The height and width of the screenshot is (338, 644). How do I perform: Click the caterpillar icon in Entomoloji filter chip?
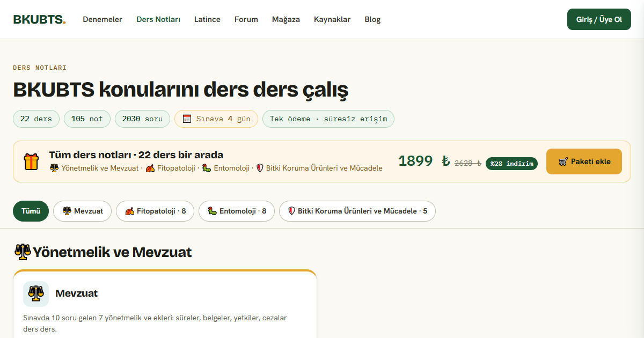click(x=212, y=211)
